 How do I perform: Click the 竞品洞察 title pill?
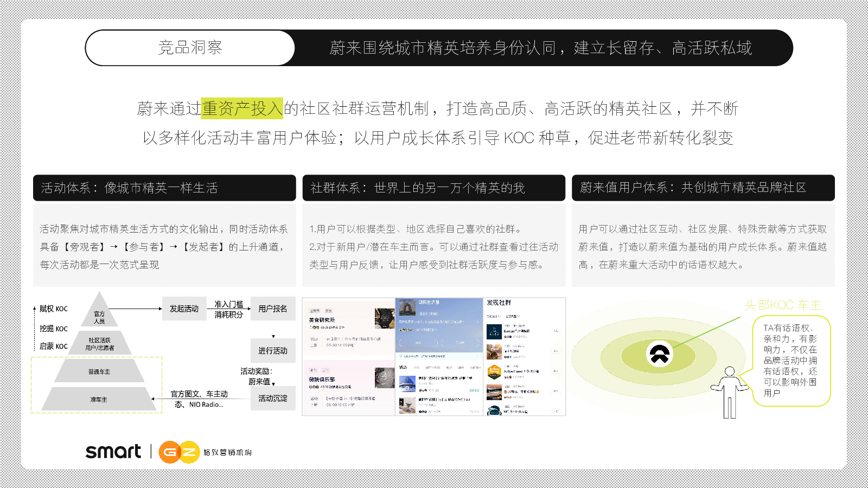pos(190,48)
